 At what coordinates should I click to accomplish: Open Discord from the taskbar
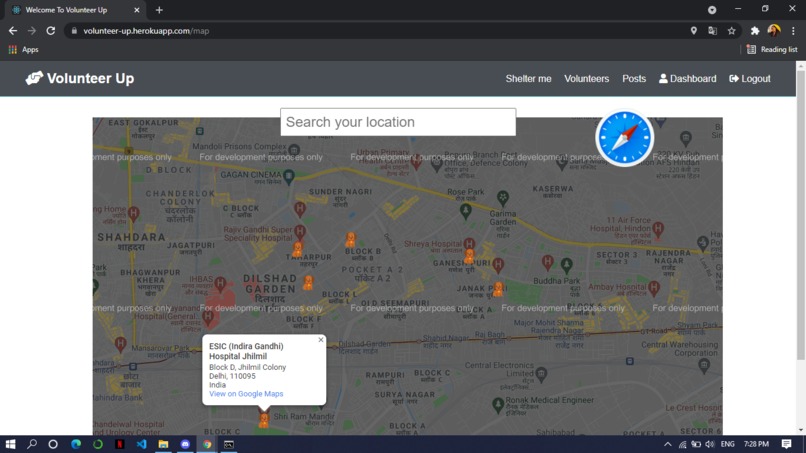185,444
